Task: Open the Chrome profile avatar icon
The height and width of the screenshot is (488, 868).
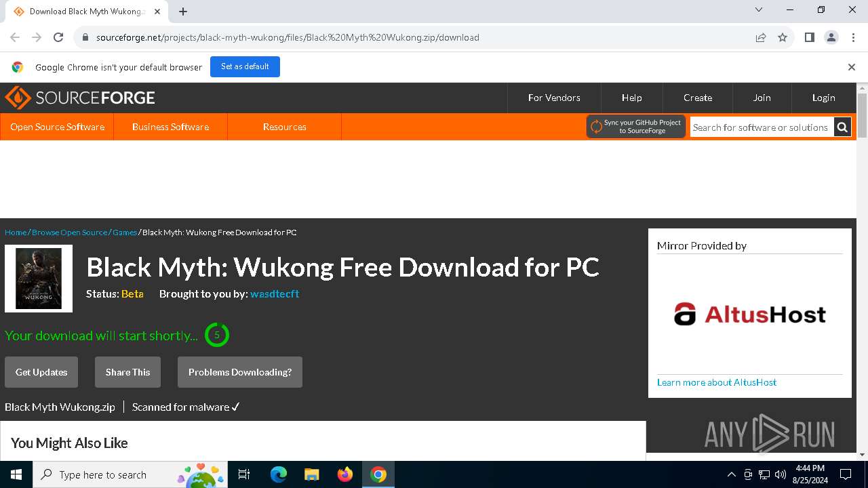Action: click(831, 37)
